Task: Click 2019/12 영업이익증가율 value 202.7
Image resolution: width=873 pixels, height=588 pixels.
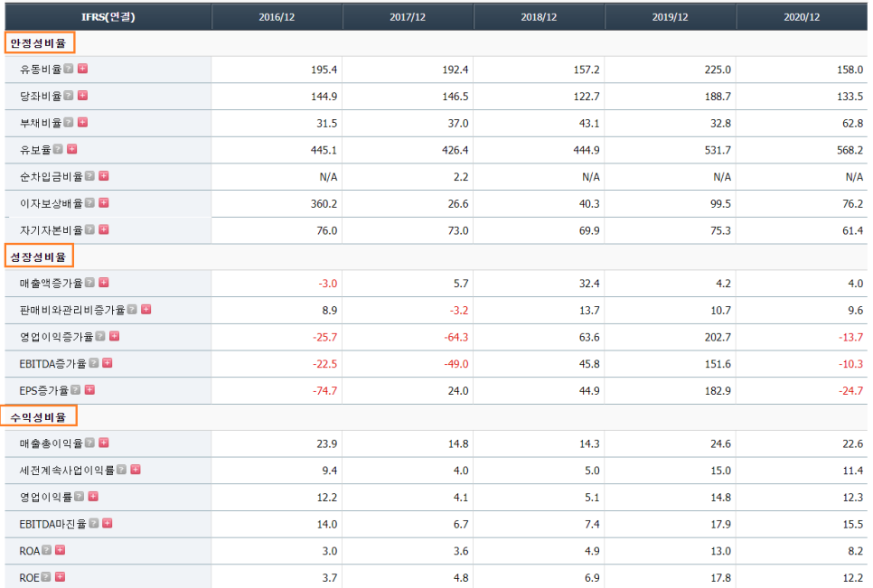Action: (718, 337)
